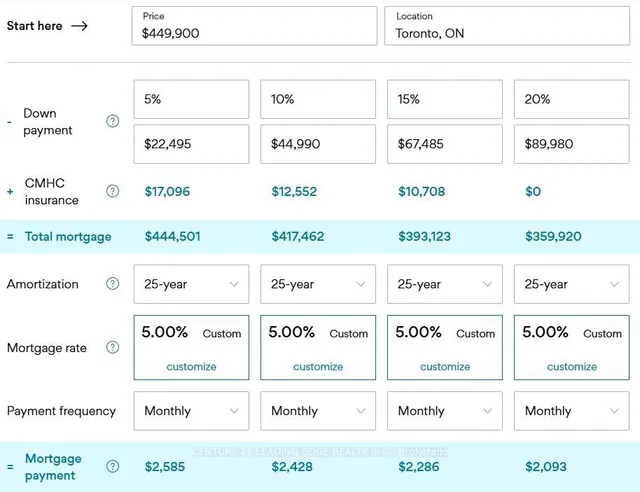Image resolution: width=640 pixels, height=492 pixels.
Task: Open the first column Monthly frequency dropdown
Action: 191,411
